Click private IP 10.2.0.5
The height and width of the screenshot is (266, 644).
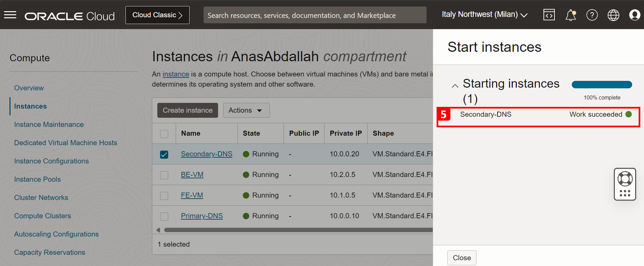coord(342,175)
